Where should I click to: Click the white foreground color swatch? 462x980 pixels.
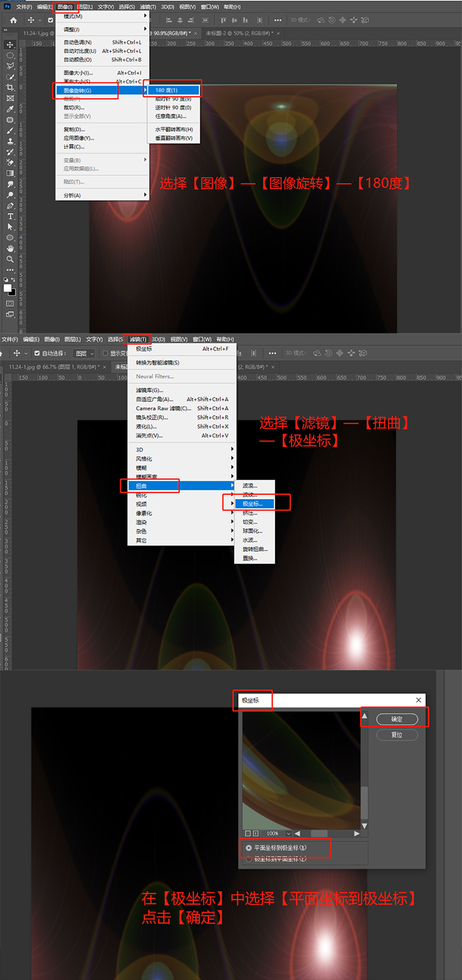[x=8, y=288]
